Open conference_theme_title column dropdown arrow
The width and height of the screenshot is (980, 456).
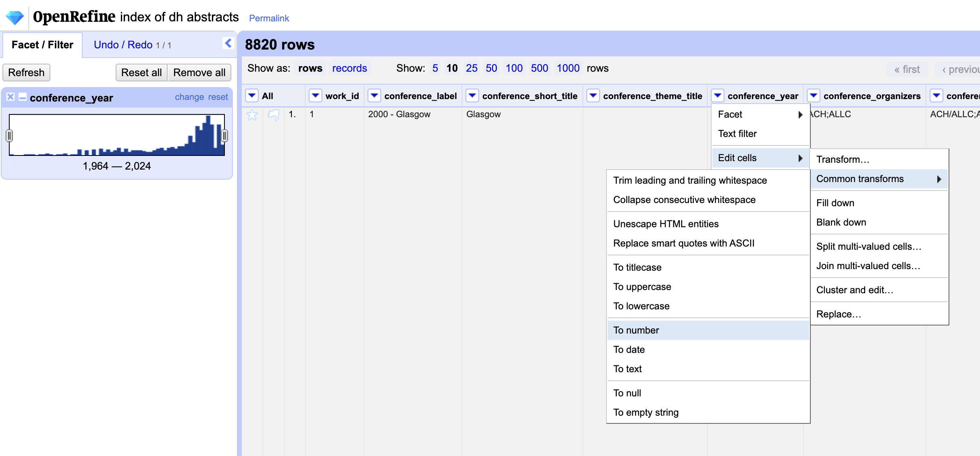click(593, 96)
